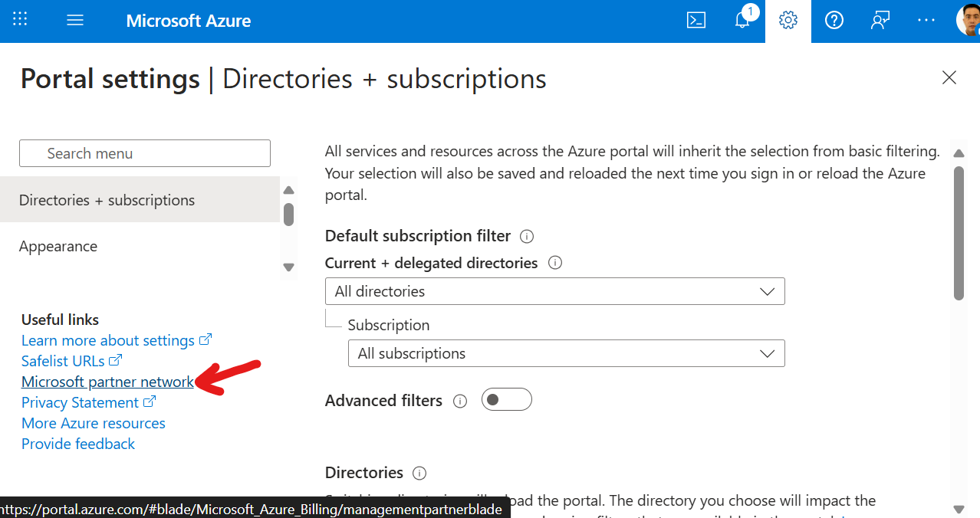This screenshot has height=518, width=980.
Task: Open the ellipsis overflow menu
Action: point(926,21)
